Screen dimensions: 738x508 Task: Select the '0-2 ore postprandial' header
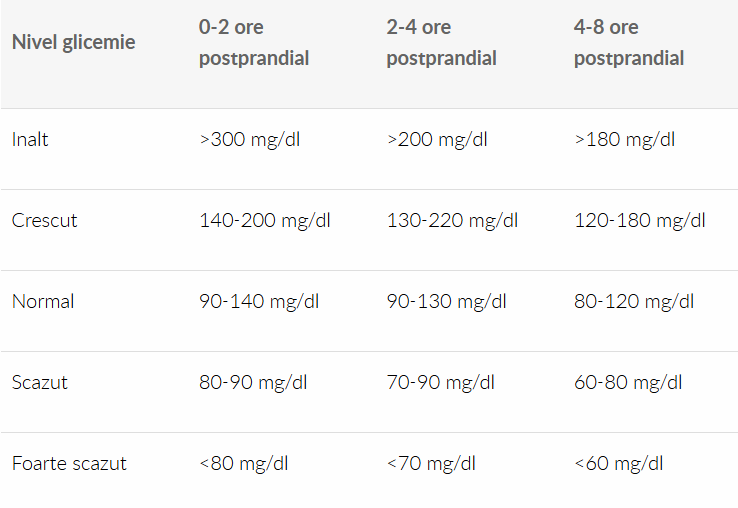(254, 43)
